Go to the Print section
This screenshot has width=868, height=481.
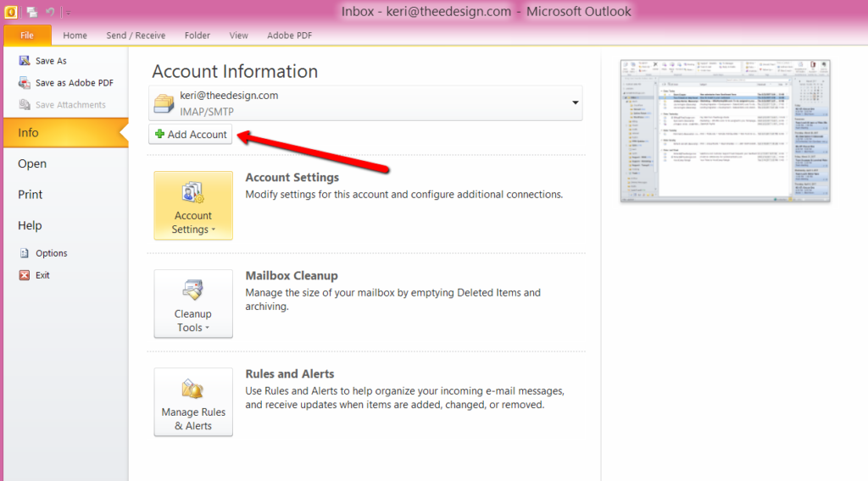(x=30, y=195)
